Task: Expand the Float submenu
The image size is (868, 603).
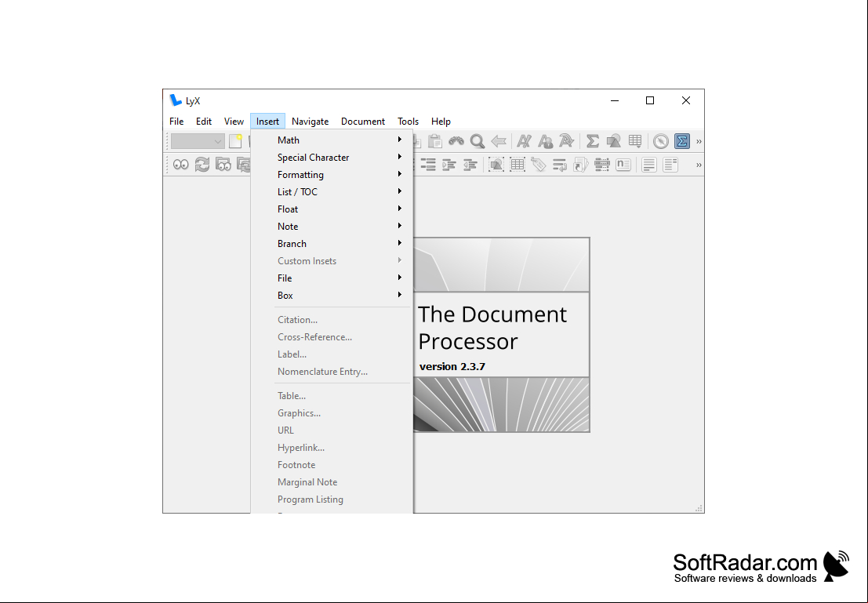Action: pyautogui.click(x=332, y=209)
